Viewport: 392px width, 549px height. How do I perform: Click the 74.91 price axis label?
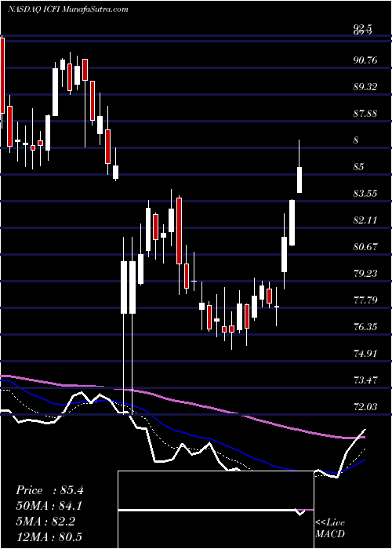[365, 353]
